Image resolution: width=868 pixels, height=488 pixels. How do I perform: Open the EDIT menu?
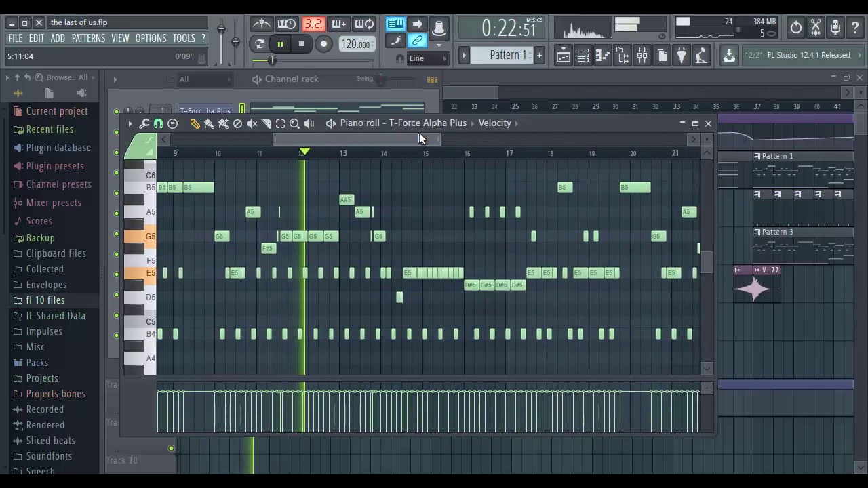[37, 39]
